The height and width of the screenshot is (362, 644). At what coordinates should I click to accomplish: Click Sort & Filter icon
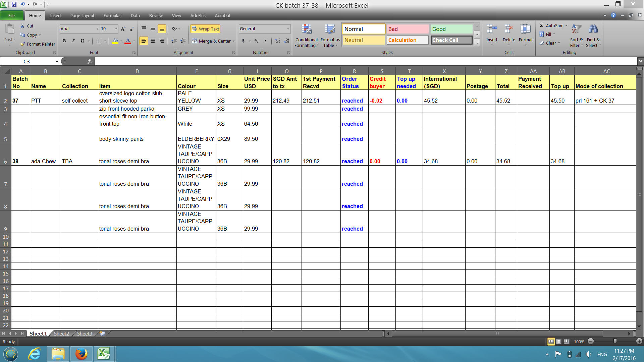point(576,29)
